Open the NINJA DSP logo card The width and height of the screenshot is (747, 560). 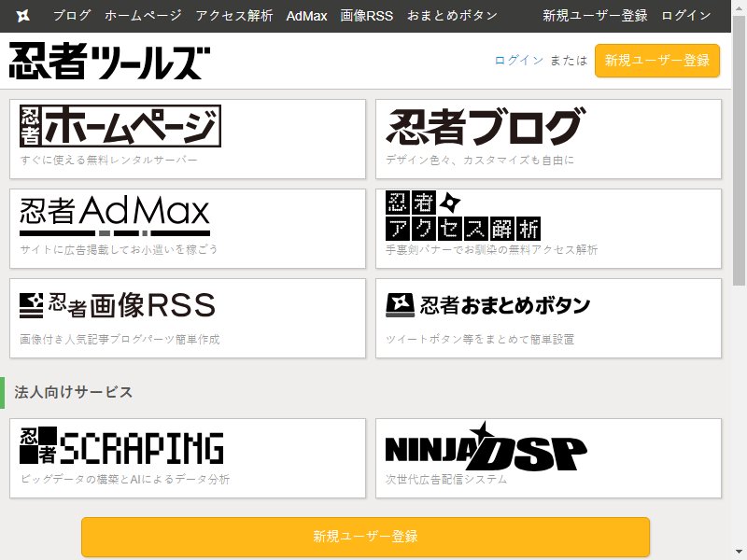tap(548, 458)
